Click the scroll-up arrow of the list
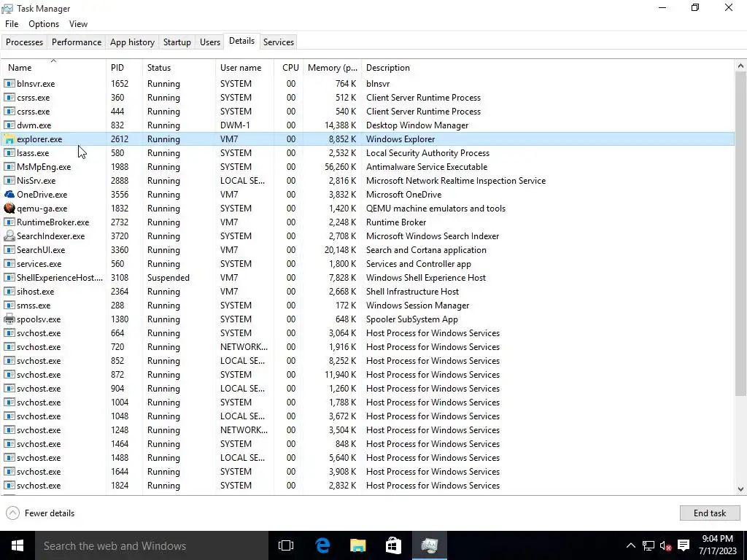Image resolution: width=747 pixels, height=560 pixels. [x=741, y=66]
